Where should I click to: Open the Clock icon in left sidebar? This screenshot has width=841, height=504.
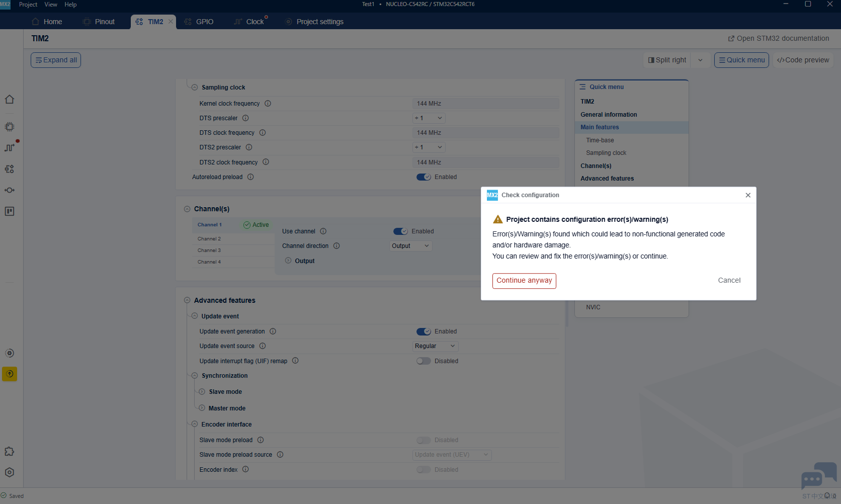pyautogui.click(x=10, y=147)
